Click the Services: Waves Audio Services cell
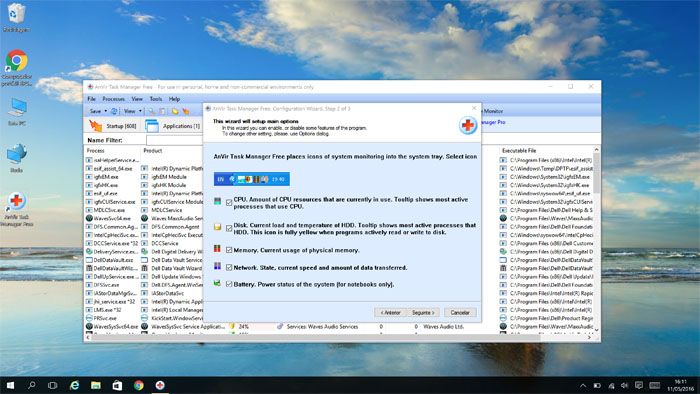 click(x=322, y=327)
